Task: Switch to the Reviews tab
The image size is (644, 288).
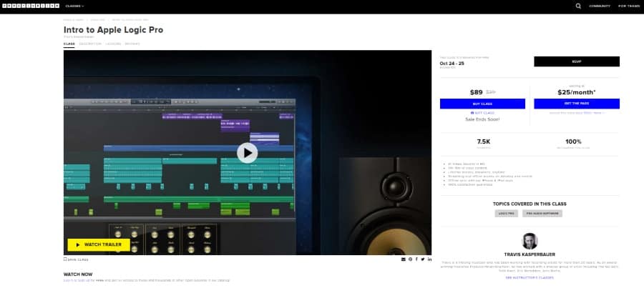Action: (132, 44)
